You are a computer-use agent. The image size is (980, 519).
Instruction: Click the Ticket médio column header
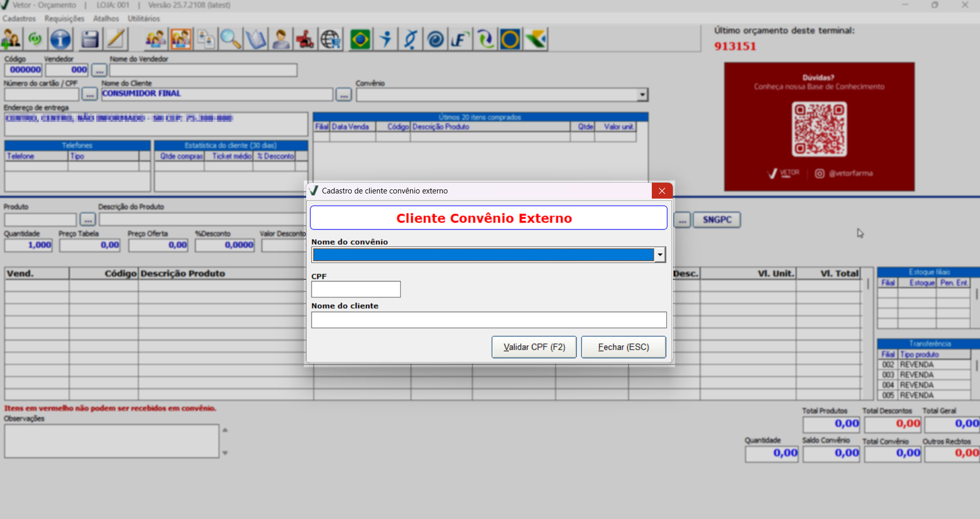[229, 156]
